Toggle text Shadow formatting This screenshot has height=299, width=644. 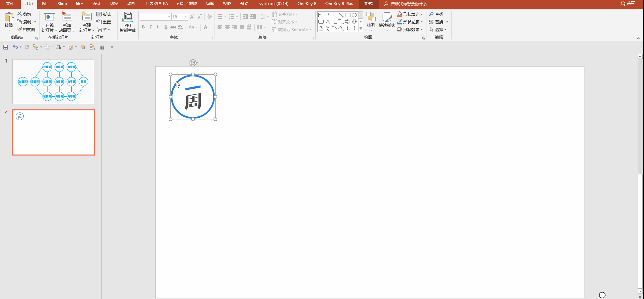tap(166, 27)
